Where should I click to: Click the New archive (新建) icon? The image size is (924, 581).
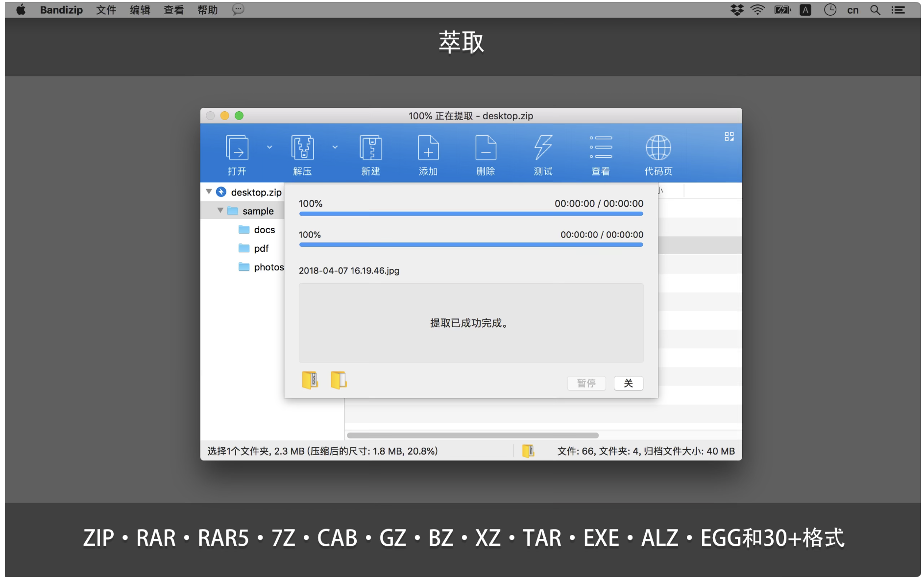(370, 148)
